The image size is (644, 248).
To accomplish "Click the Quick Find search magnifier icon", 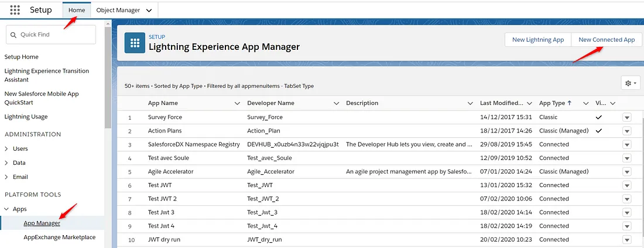I will click(13, 35).
